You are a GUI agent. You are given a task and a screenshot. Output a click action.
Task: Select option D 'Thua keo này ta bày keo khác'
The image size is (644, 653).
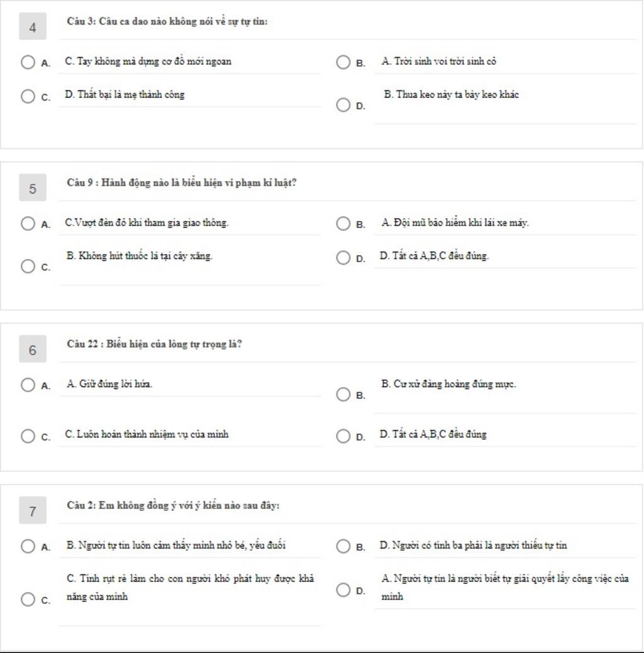click(343, 105)
